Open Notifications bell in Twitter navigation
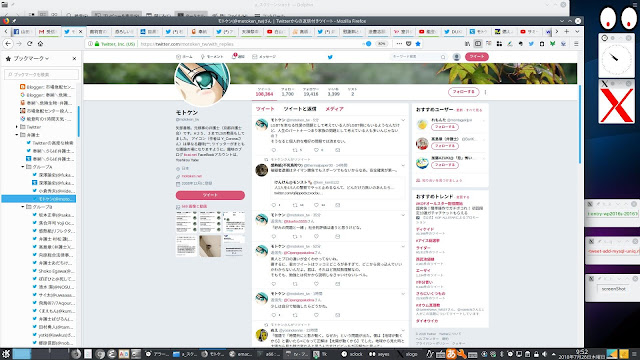The width and height of the screenshot is (640, 360). coord(238,56)
